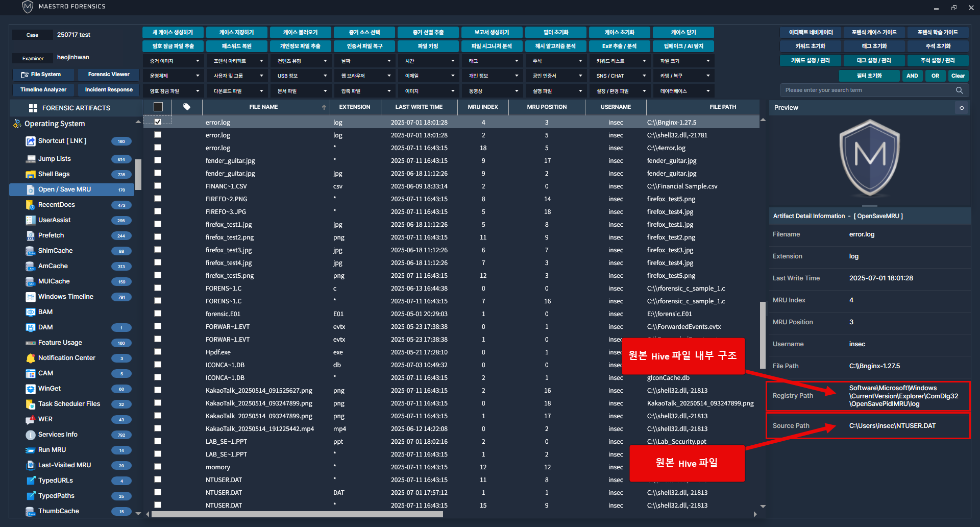Screen dimensions: 980x527
Task: Open the USB 정보 dropdown
Action: coord(301,76)
